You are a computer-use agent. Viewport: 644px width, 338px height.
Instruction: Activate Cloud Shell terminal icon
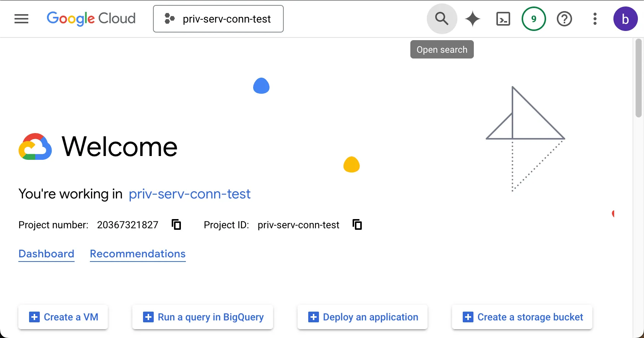click(503, 18)
